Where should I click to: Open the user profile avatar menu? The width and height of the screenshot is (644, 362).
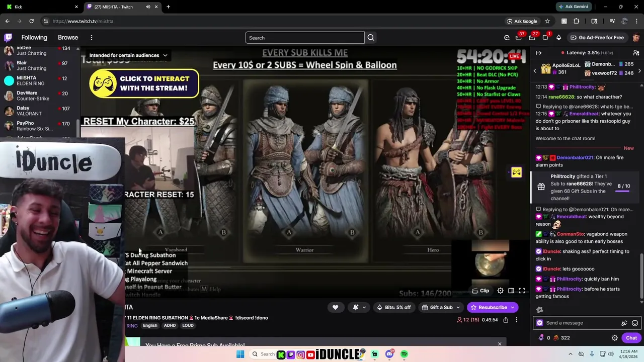[x=636, y=38]
